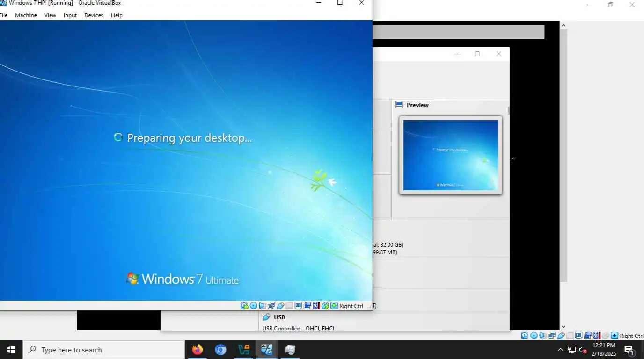This screenshot has height=359, width=644.
Task: Click the up arrow of background window scrollbar
Action: [563, 25]
